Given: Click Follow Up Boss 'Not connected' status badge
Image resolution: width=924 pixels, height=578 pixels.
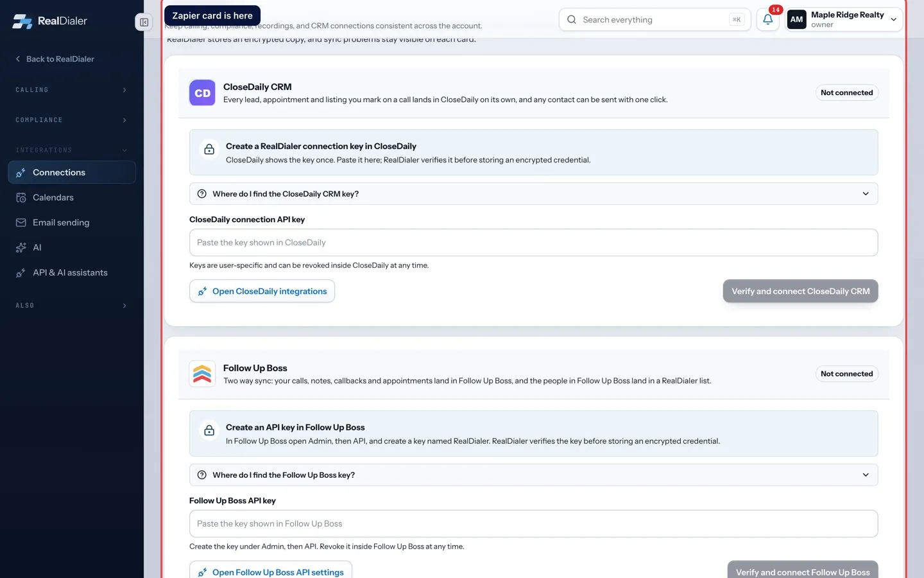Looking at the screenshot, I should [x=846, y=374].
